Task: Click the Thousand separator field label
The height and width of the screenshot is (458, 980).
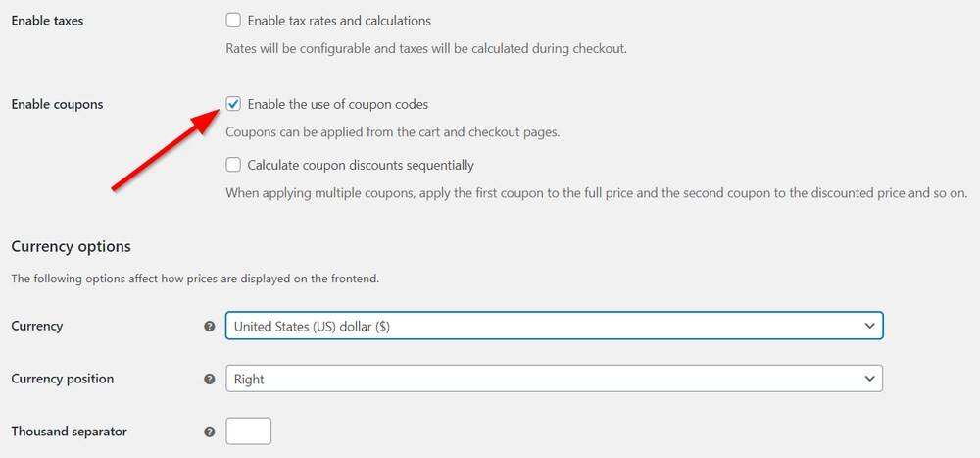Action: tap(69, 432)
